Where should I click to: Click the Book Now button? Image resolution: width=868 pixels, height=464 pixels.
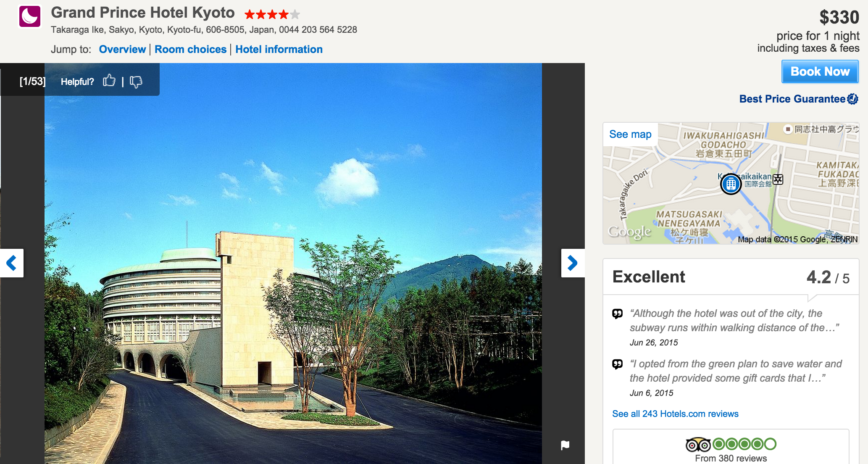coord(820,71)
